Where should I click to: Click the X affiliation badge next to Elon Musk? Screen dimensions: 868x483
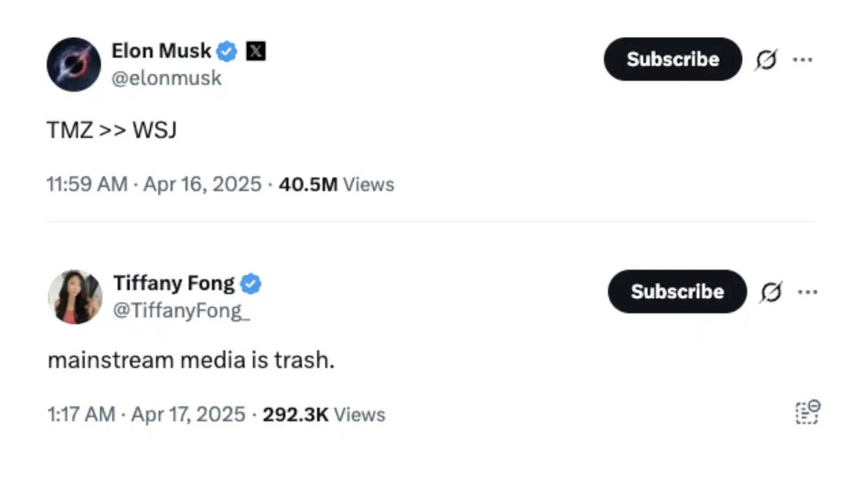256,52
